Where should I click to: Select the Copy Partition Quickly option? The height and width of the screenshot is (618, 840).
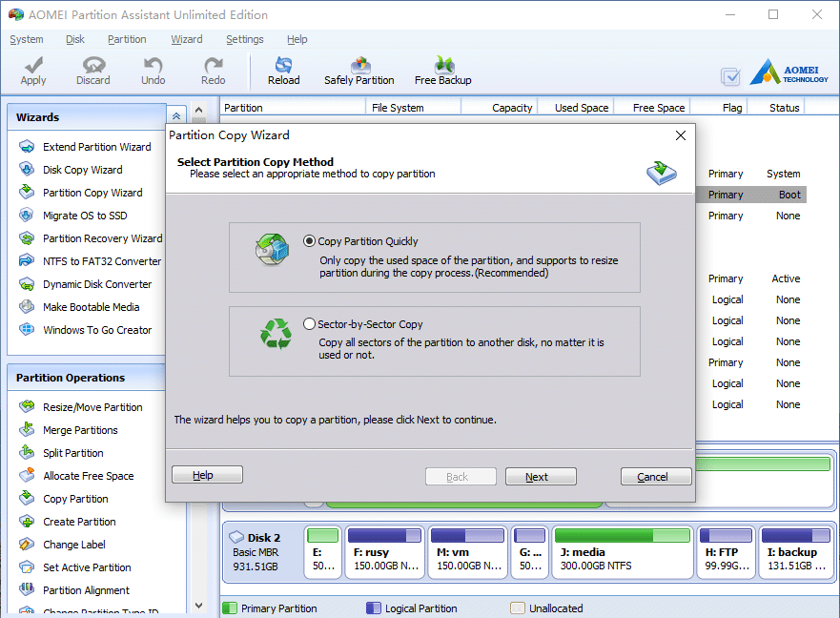[309, 241]
